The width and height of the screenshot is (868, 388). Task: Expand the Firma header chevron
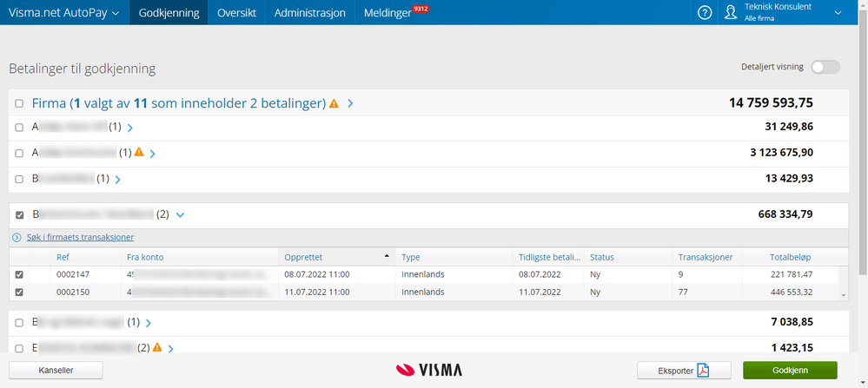coord(350,103)
